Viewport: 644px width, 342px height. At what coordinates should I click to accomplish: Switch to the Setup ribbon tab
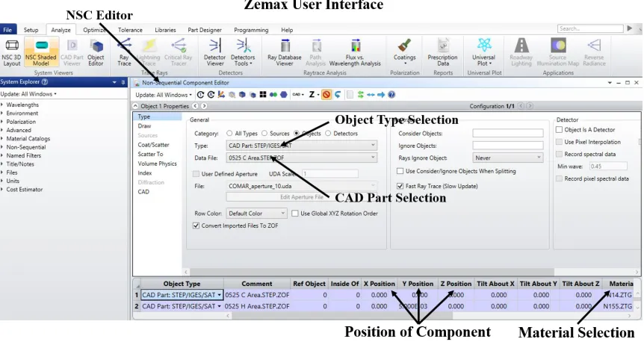point(31,30)
